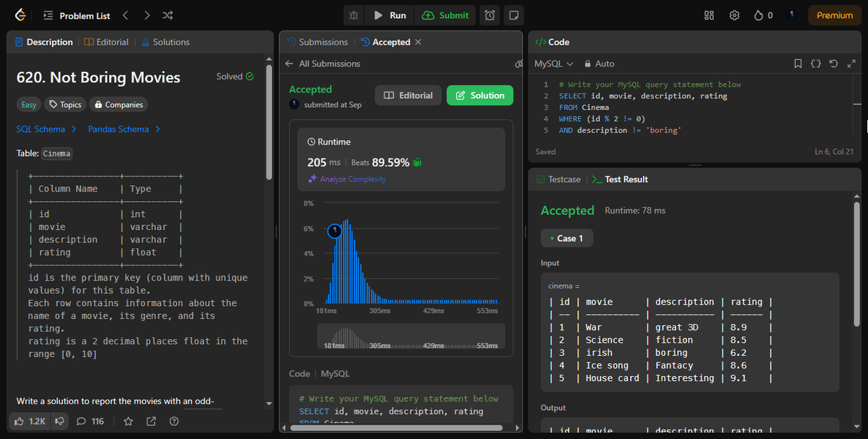Expand the code editor to fullscreen
Image resolution: width=868 pixels, height=439 pixels.
coord(851,64)
